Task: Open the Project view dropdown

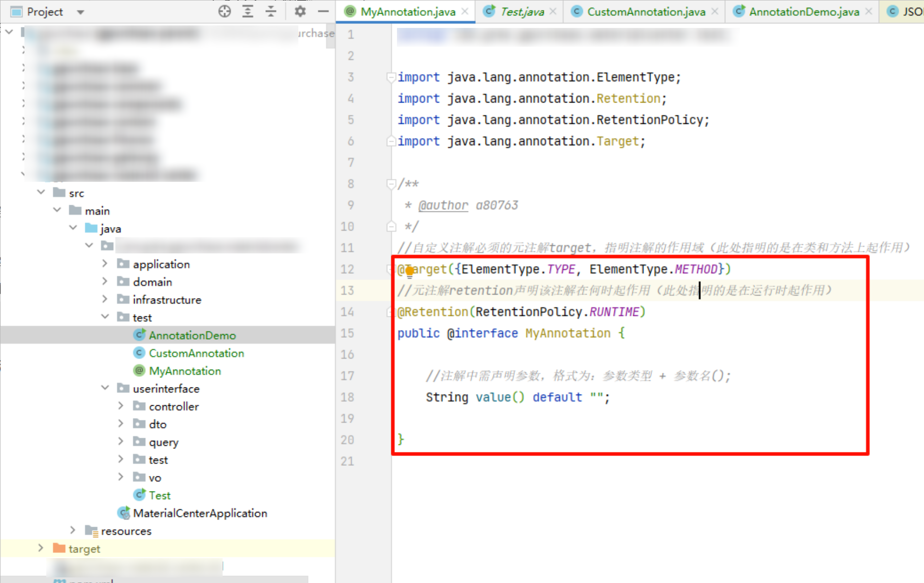Action: click(80, 12)
